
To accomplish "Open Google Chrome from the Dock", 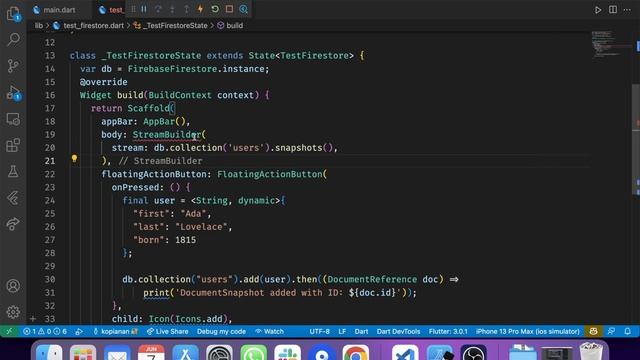I will 356,353.
